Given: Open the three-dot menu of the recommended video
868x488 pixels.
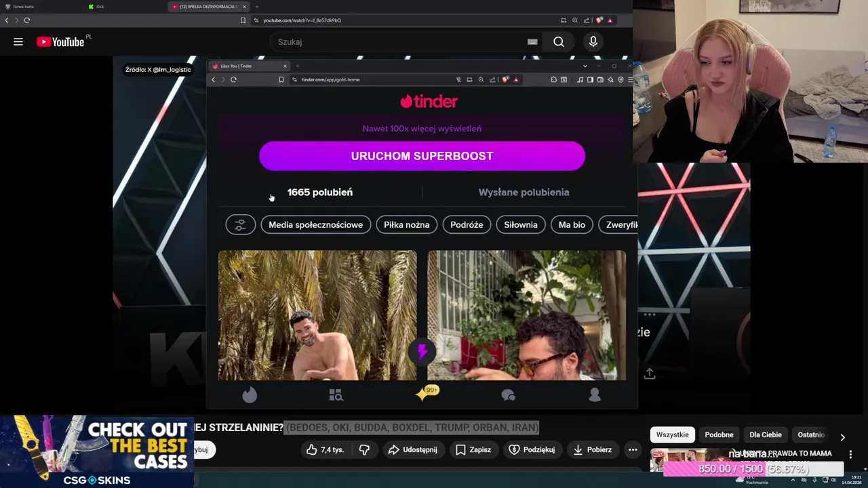Looking at the screenshot, I should (850, 455).
